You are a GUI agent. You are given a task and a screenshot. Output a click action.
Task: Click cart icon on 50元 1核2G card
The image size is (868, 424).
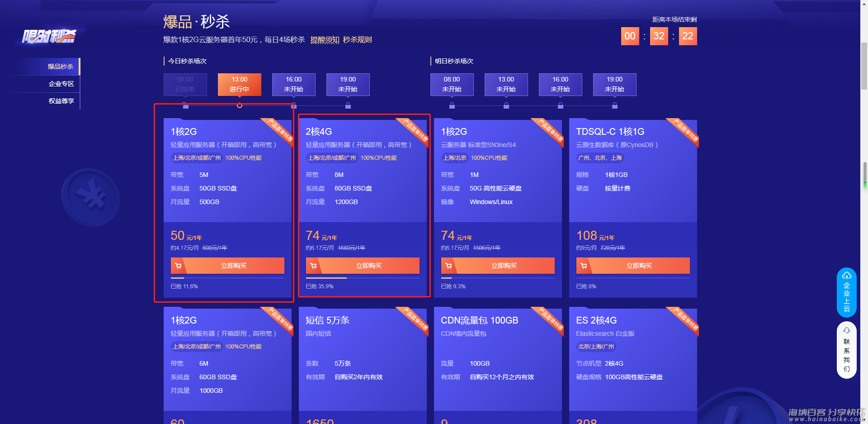click(178, 266)
